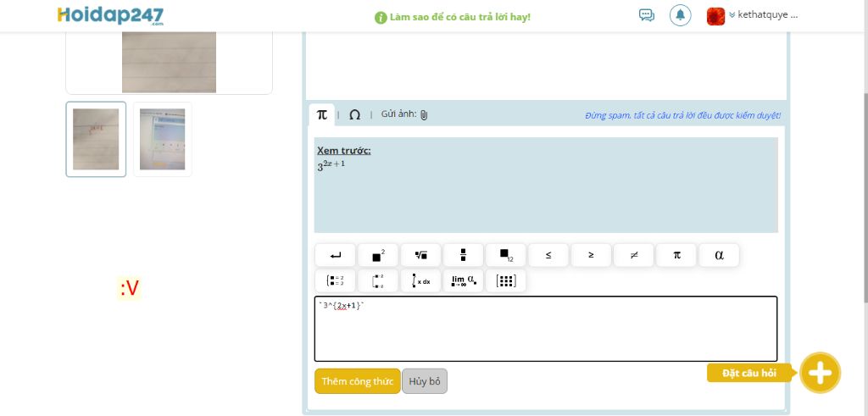The image size is (868, 416).
Task: Insert square bracket system template
Action: coord(378,280)
